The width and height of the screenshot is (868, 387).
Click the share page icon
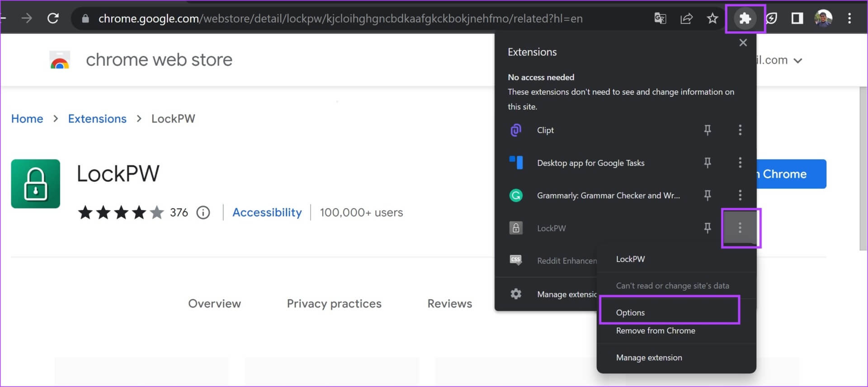(686, 19)
